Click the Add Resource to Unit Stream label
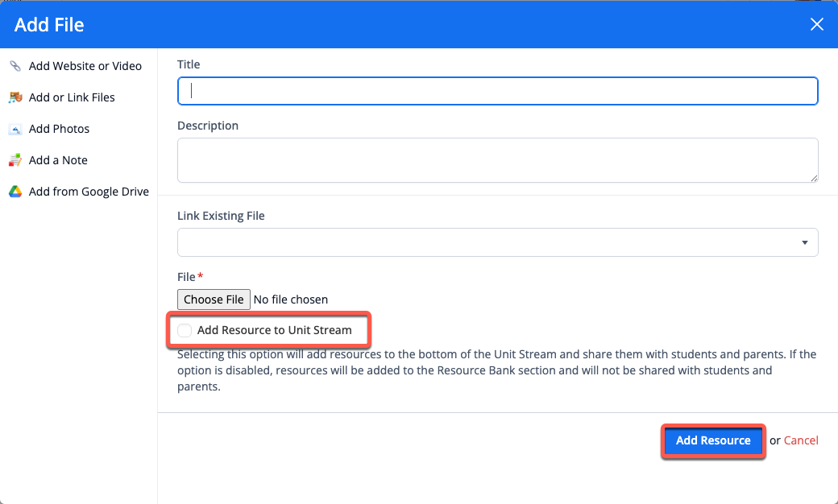 click(x=274, y=330)
